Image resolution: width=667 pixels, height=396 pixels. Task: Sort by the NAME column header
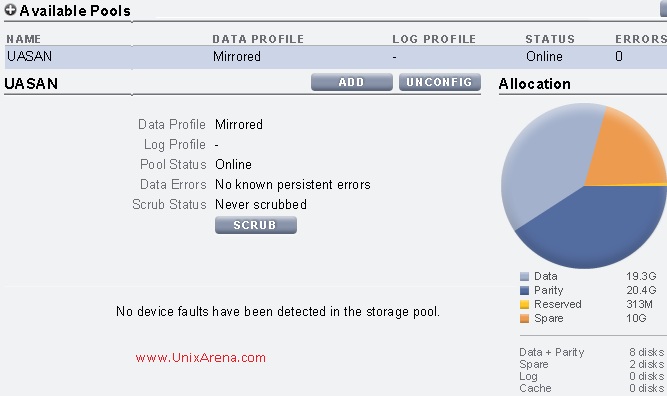[24, 39]
